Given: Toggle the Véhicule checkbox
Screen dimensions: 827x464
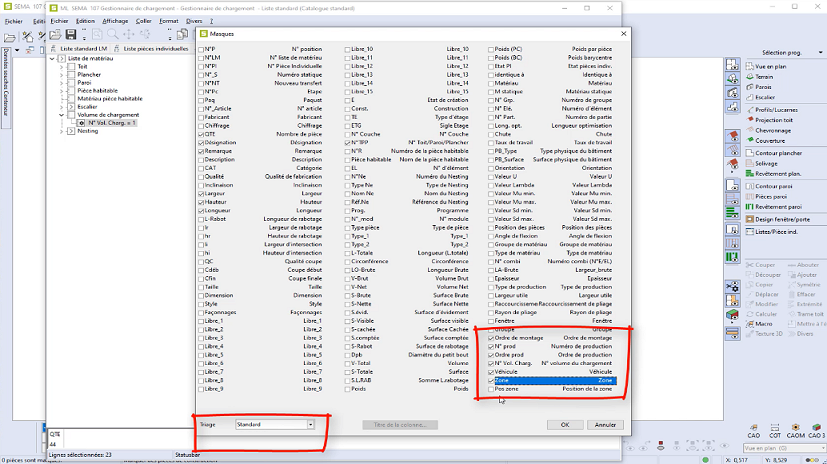Looking at the screenshot, I should tap(491, 371).
